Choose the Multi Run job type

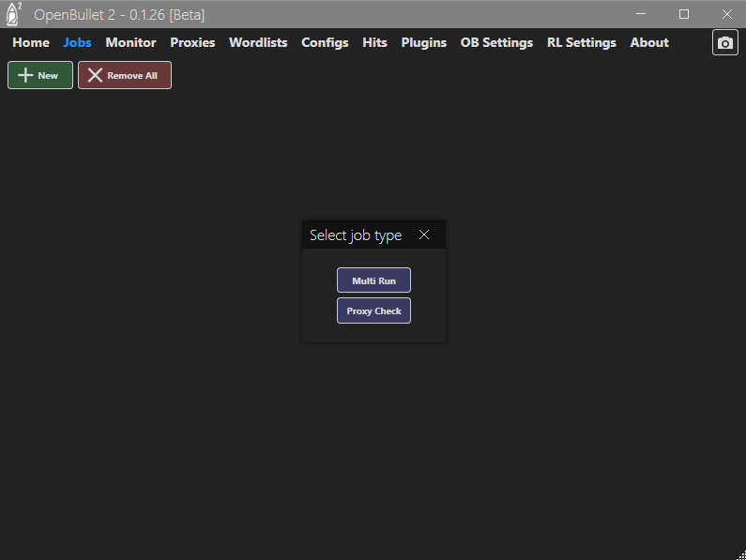point(373,280)
